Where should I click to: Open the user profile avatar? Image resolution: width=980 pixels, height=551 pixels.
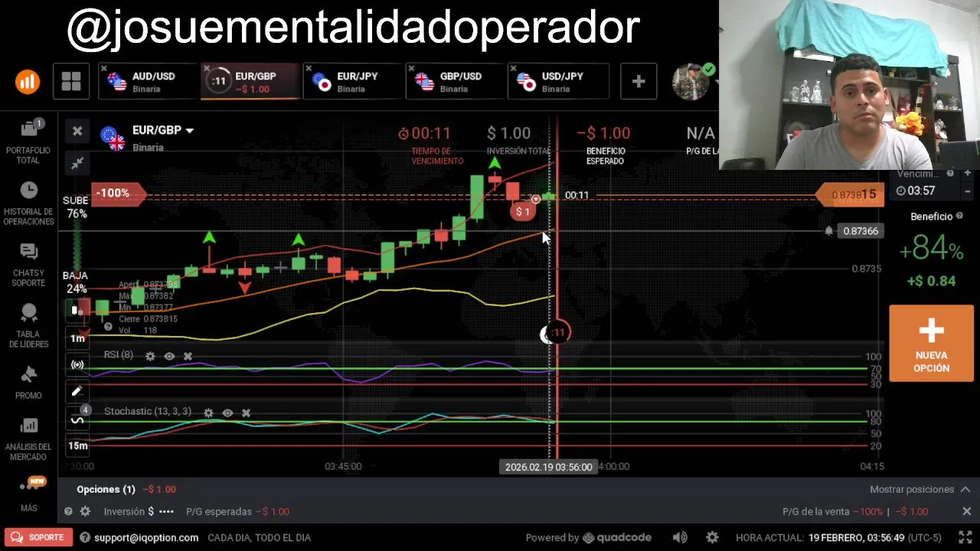point(692,82)
